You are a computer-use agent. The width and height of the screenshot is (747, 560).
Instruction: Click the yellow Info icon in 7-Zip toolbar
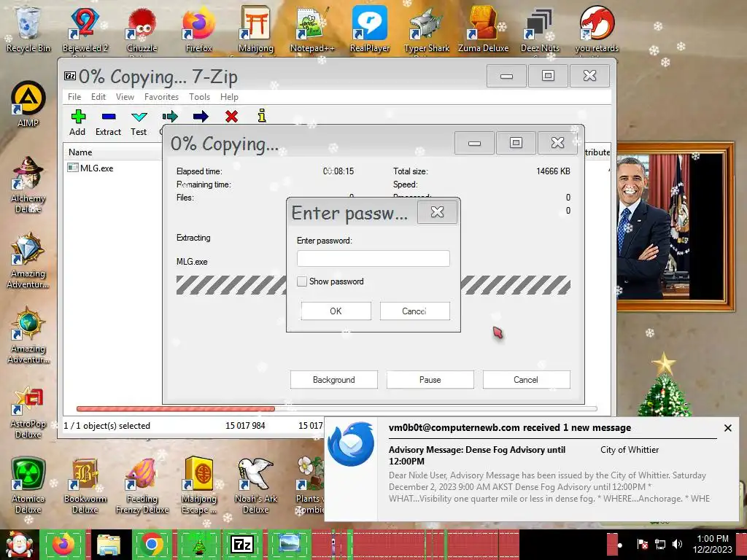[x=262, y=116]
